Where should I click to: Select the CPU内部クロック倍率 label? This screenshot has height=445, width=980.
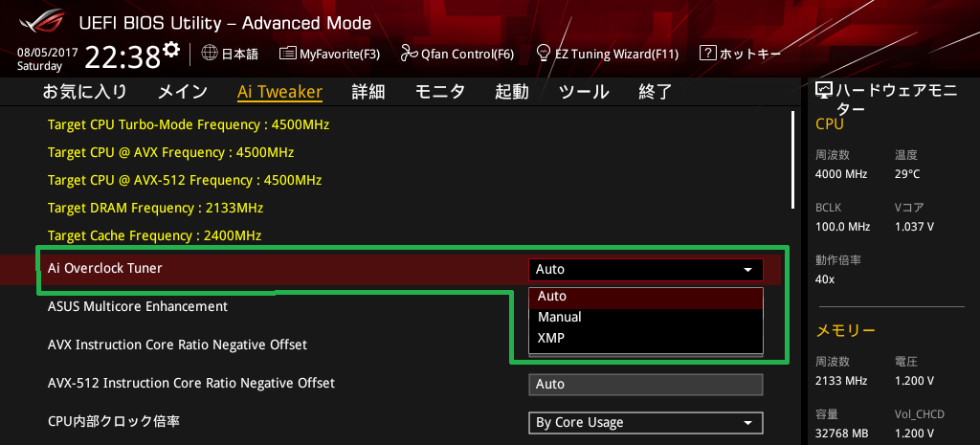115,421
